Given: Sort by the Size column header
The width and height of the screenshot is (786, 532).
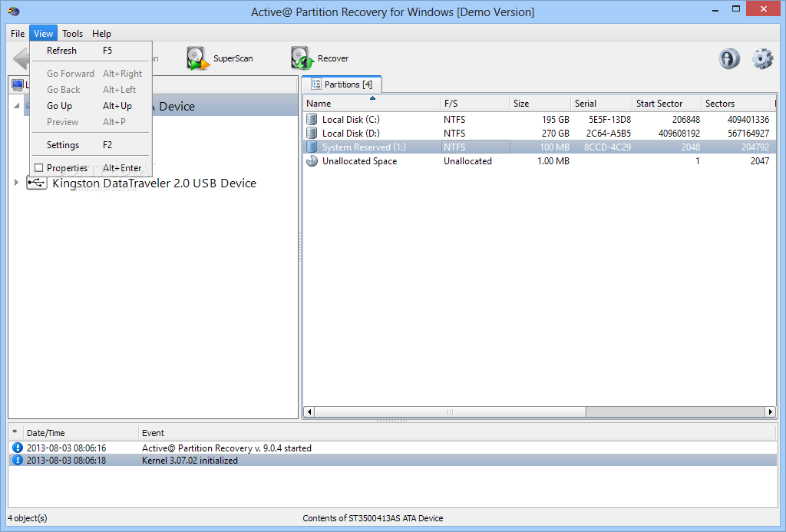Looking at the screenshot, I should [540, 104].
